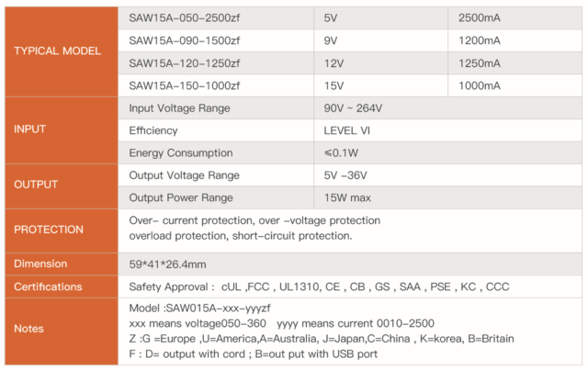
Task: Click the INPUT section header
Action: pyautogui.click(x=29, y=129)
